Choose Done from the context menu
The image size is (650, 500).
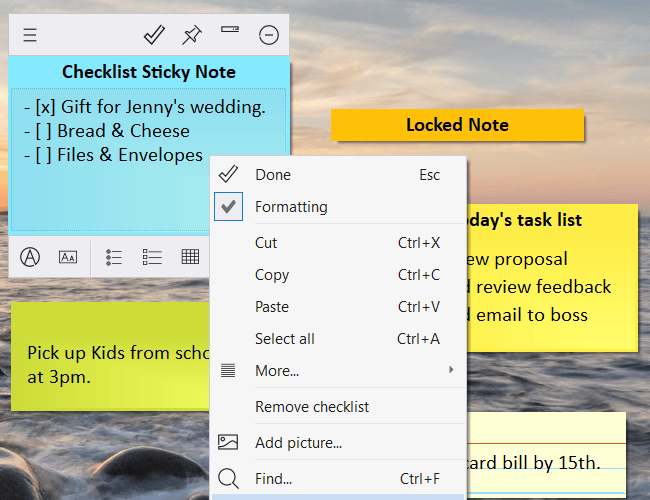[x=338, y=175]
